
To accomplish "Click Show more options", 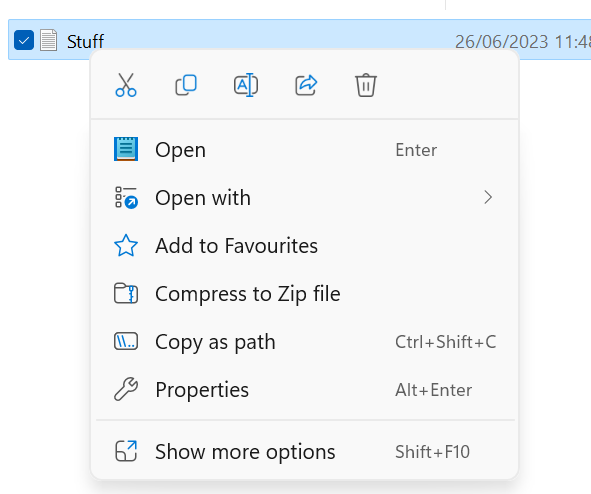I will coord(305,451).
